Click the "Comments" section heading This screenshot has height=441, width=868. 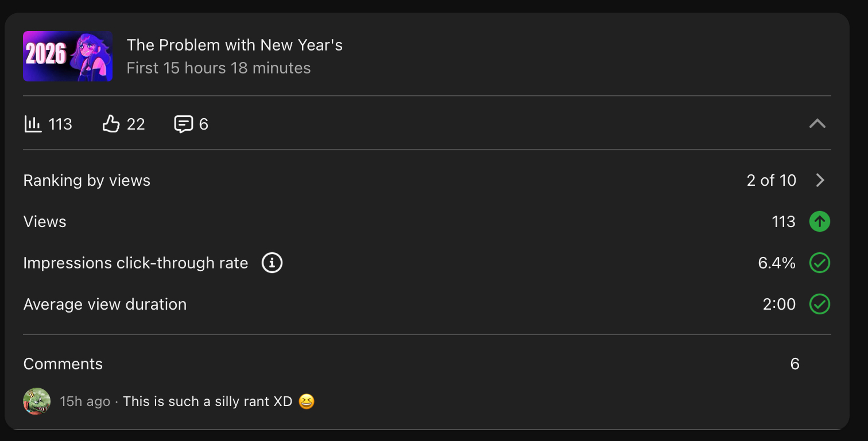point(63,364)
